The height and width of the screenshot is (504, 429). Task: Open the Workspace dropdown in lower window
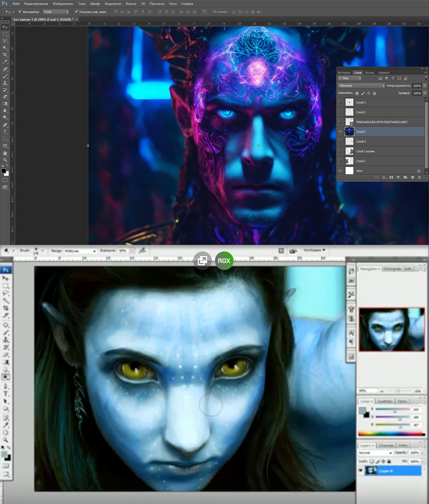tap(314, 250)
